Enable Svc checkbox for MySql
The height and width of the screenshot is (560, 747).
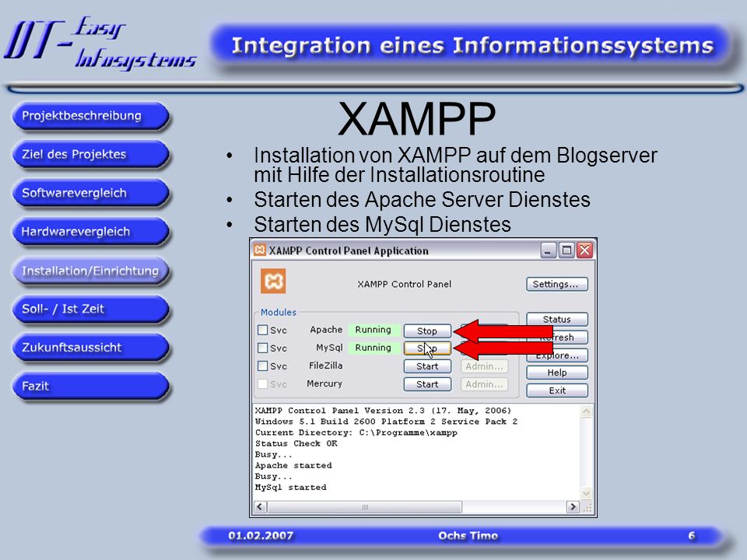tap(262, 348)
